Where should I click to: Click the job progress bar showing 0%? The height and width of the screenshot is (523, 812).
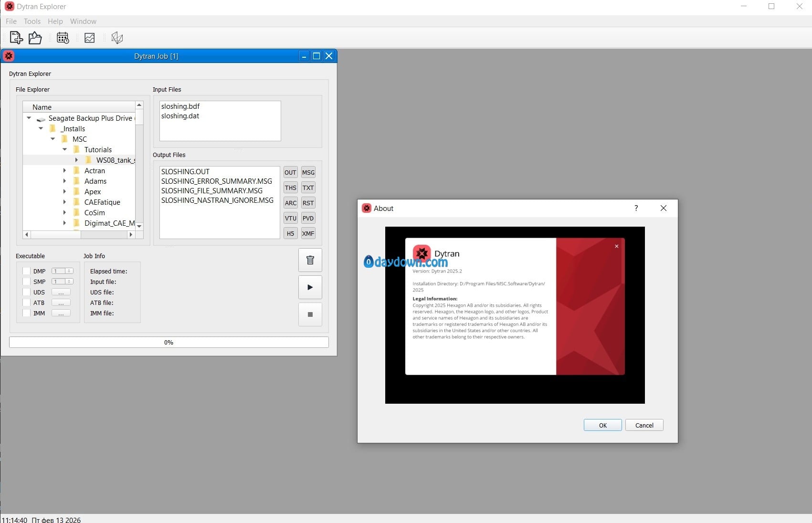pyautogui.click(x=169, y=342)
